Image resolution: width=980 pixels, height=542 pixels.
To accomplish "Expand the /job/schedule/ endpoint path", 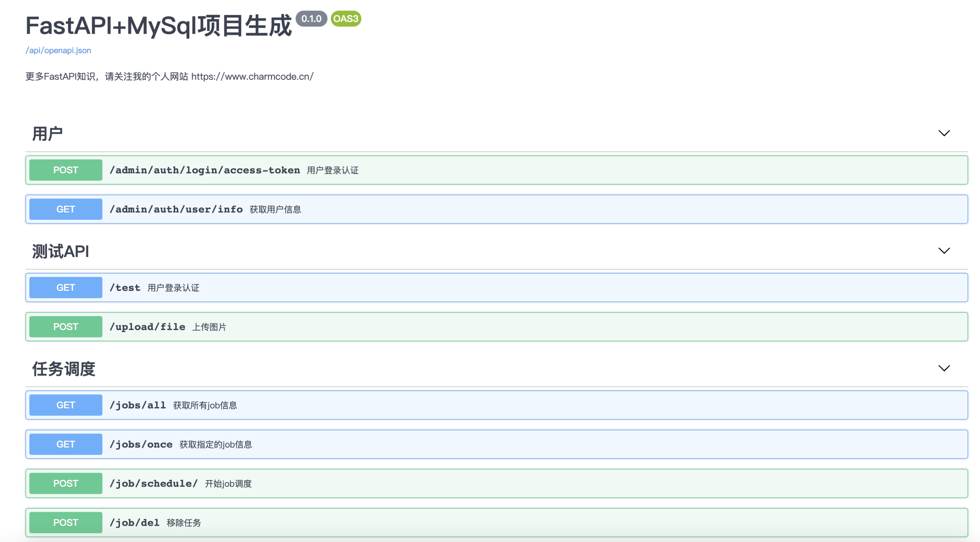I will coord(154,483).
